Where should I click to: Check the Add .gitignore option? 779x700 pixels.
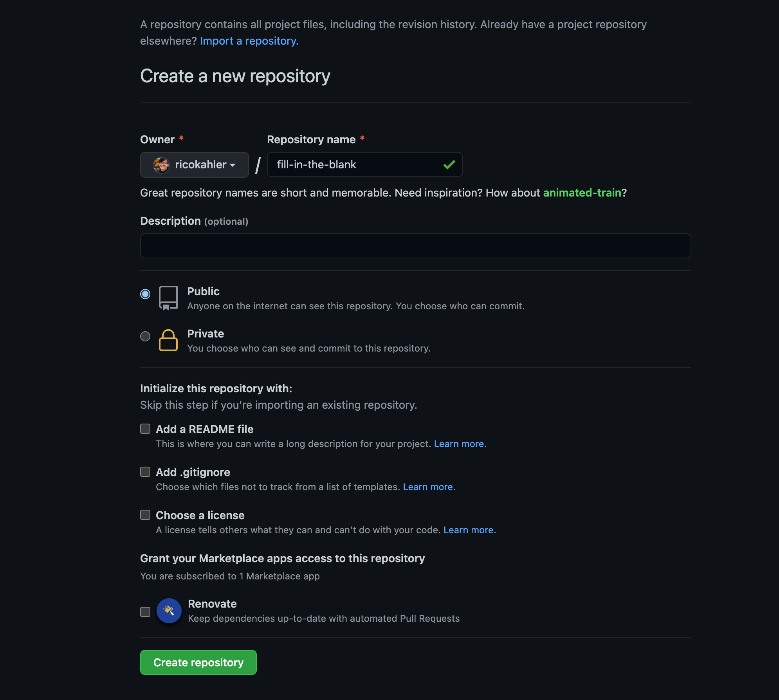pos(145,472)
